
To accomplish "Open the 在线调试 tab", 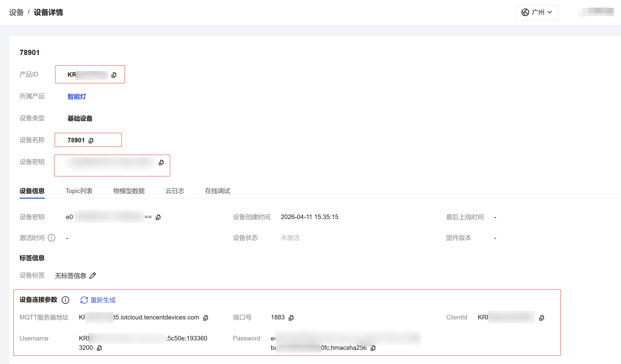I will pos(217,191).
